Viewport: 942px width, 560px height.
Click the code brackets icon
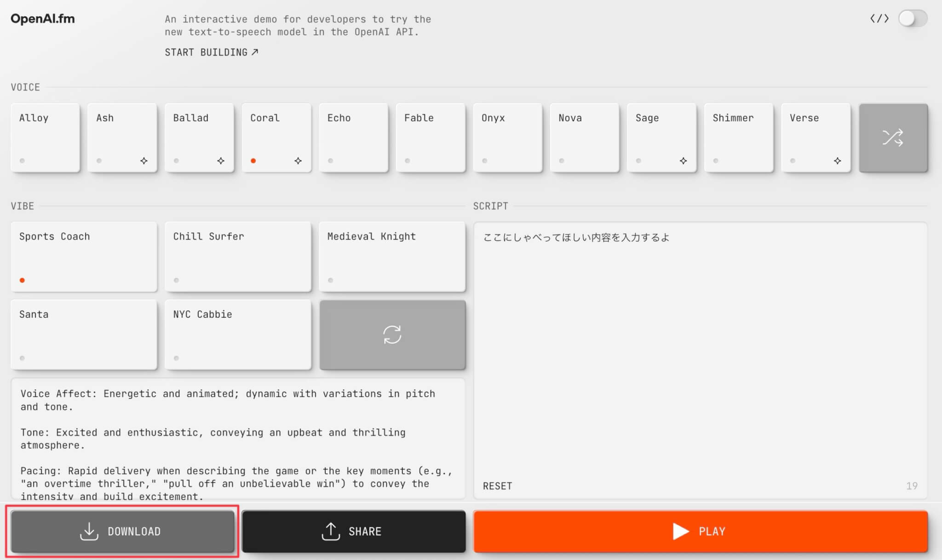click(879, 18)
